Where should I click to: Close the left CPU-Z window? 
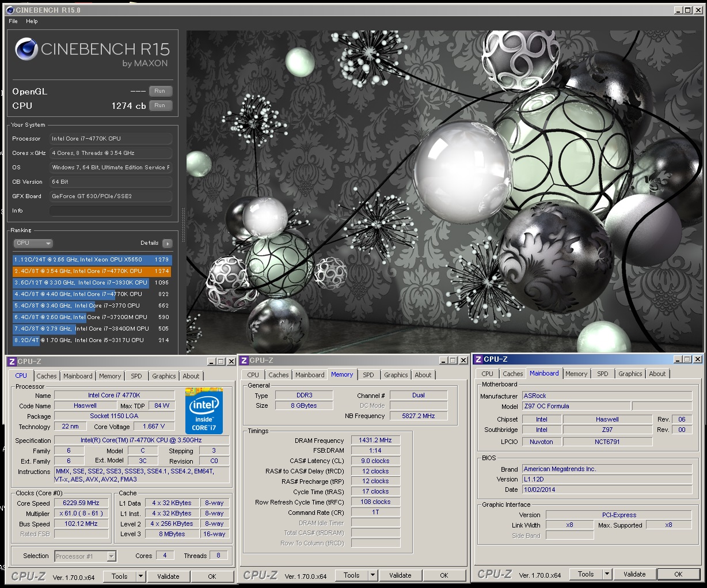(x=231, y=362)
